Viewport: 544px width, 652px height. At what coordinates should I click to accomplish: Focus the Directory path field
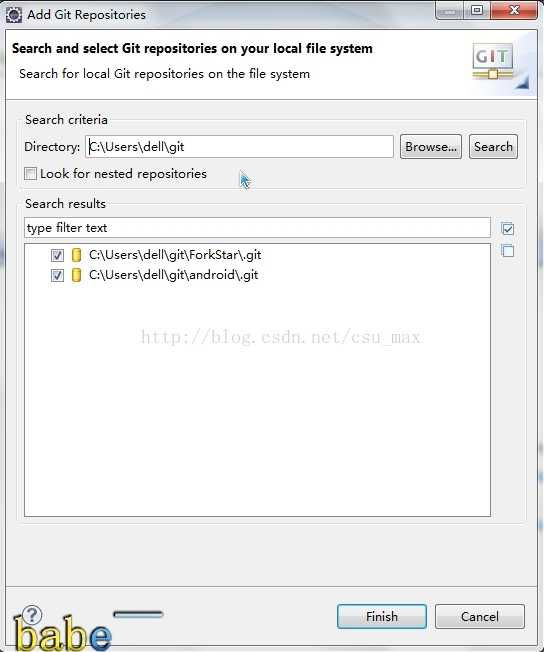(x=239, y=146)
